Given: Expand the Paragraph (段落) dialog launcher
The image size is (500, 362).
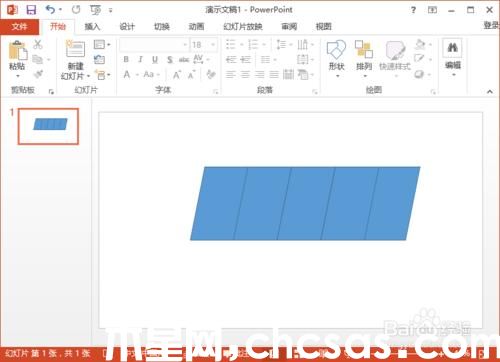Looking at the screenshot, I should (315, 92).
